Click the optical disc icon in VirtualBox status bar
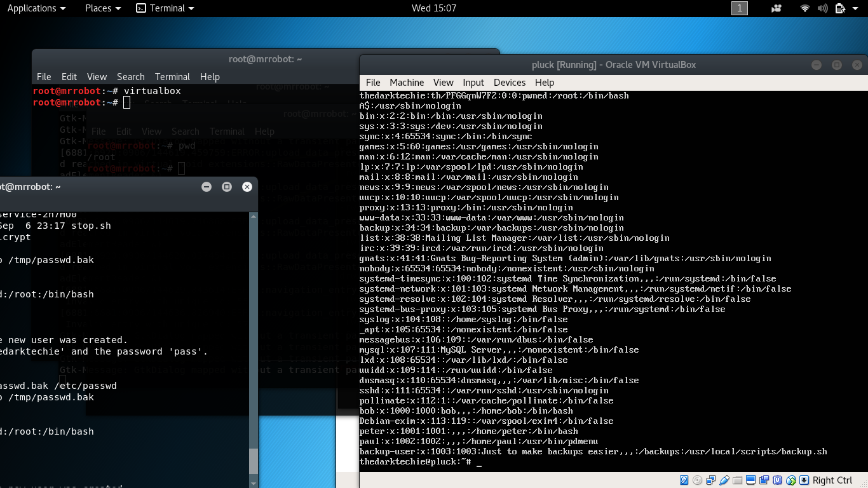868x488 pixels. tap(697, 480)
